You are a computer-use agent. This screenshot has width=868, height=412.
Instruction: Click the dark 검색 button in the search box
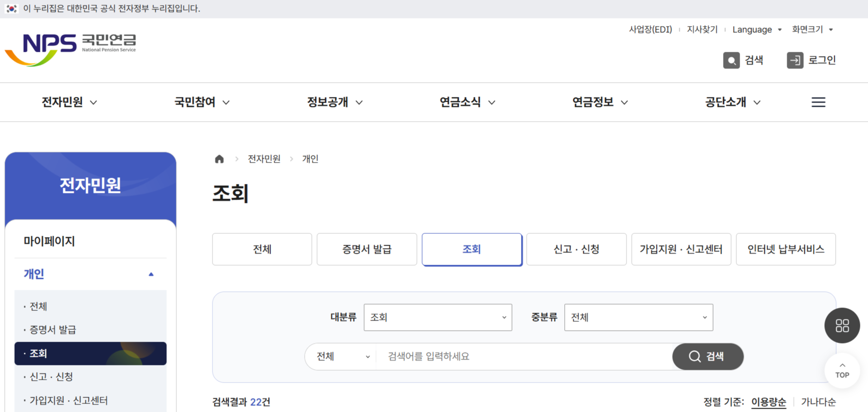click(708, 356)
